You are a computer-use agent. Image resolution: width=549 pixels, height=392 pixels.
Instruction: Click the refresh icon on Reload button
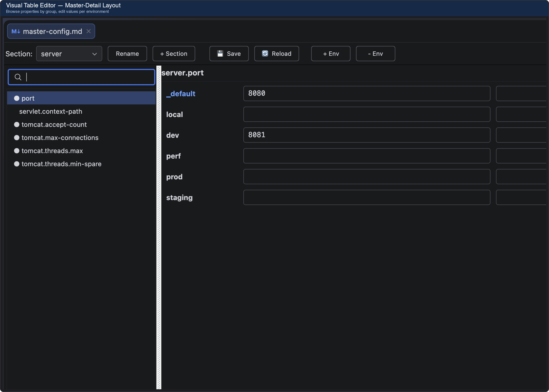click(x=265, y=54)
